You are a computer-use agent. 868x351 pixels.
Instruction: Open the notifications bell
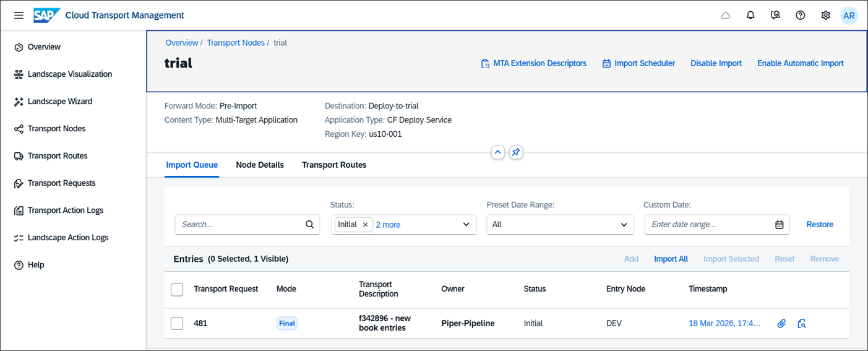pos(750,15)
